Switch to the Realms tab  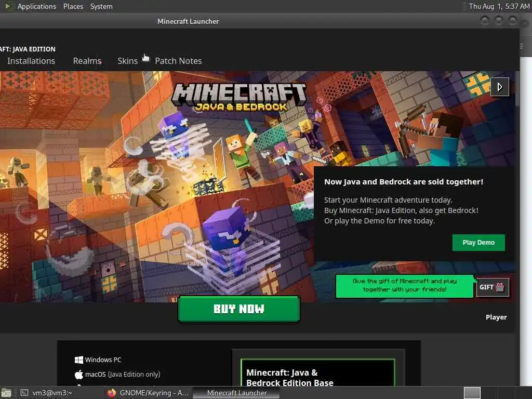[x=87, y=61]
